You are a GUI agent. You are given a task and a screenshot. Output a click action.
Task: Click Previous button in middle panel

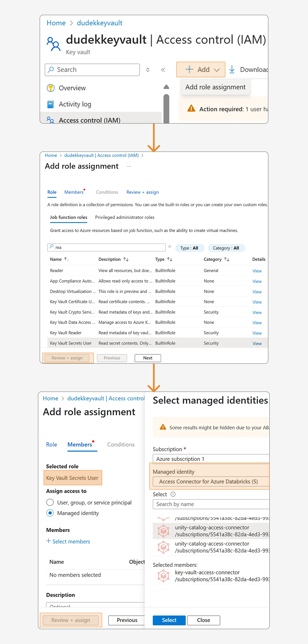[112, 358]
